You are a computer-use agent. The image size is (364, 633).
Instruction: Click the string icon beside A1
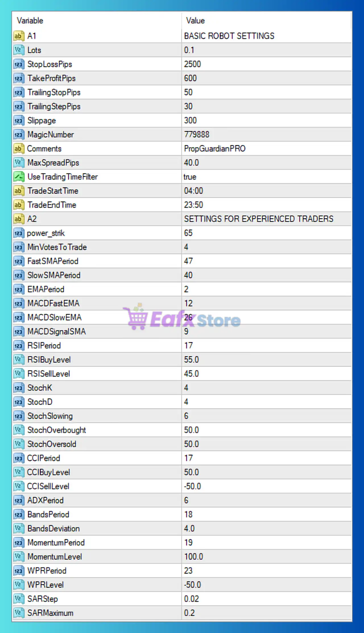coord(18,36)
